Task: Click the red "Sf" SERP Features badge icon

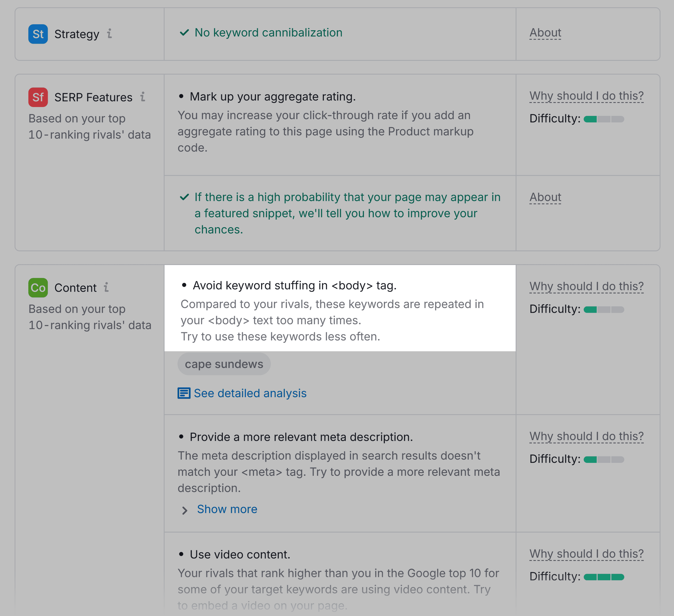Action: coord(38,97)
